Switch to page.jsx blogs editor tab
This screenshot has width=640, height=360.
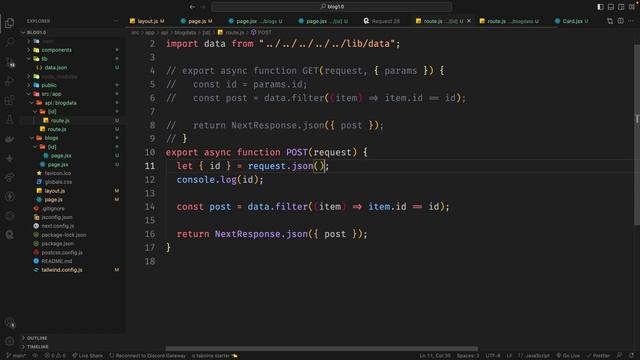click(x=256, y=21)
